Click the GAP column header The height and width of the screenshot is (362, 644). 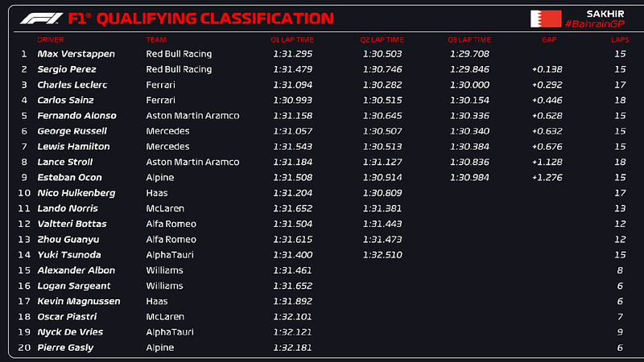point(549,39)
